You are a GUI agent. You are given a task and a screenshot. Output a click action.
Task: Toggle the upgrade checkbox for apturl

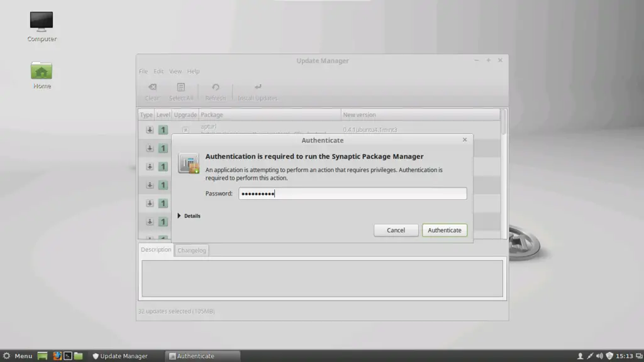(186, 129)
